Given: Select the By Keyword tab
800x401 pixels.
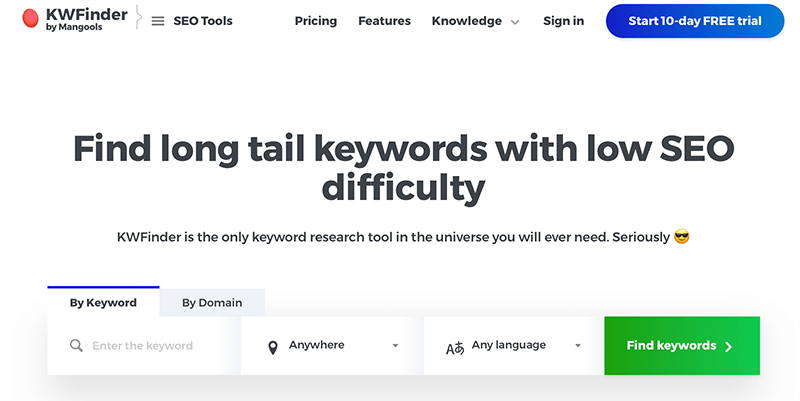Looking at the screenshot, I should pos(104,302).
